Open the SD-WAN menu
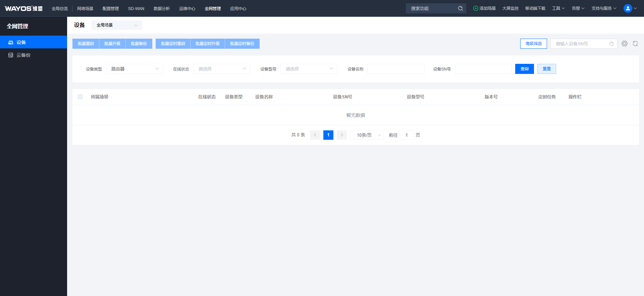644x296 pixels. coord(136,8)
